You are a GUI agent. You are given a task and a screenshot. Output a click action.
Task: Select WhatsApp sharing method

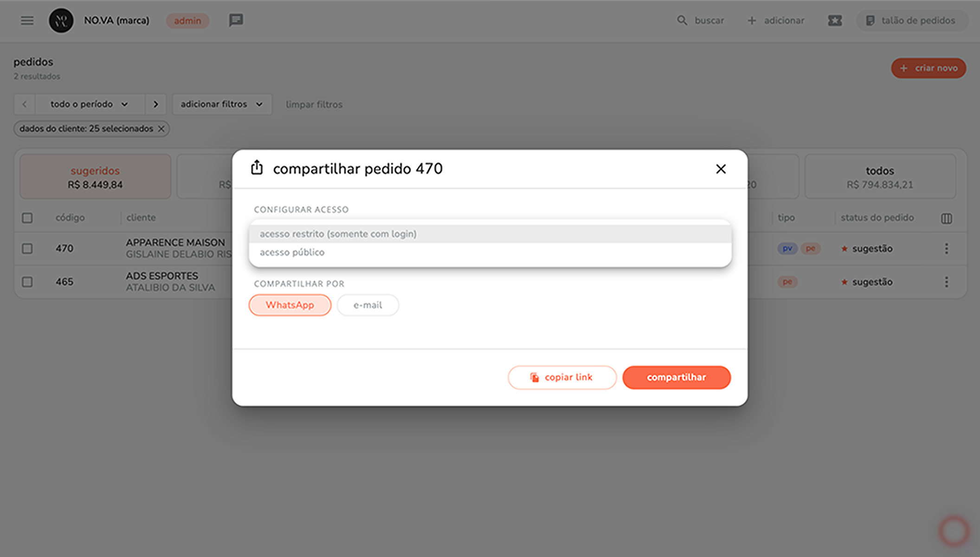[x=290, y=305]
